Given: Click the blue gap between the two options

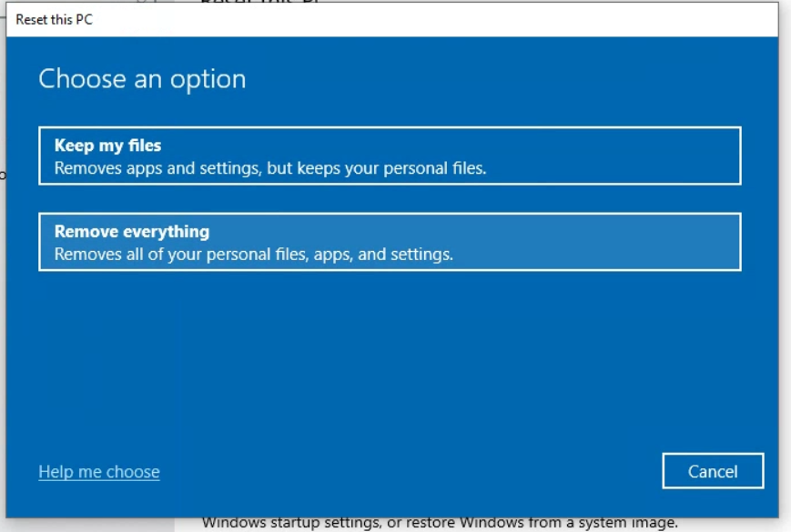Looking at the screenshot, I should click(390, 199).
